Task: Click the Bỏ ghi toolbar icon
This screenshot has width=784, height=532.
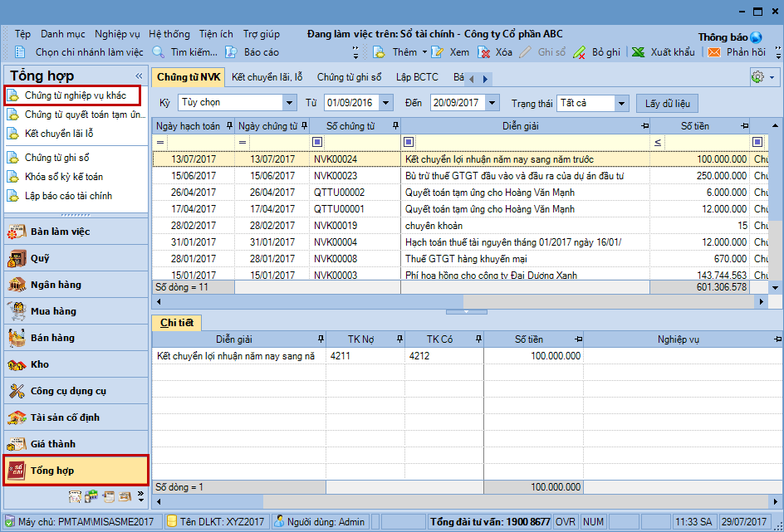Action: click(x=580, y=52)
